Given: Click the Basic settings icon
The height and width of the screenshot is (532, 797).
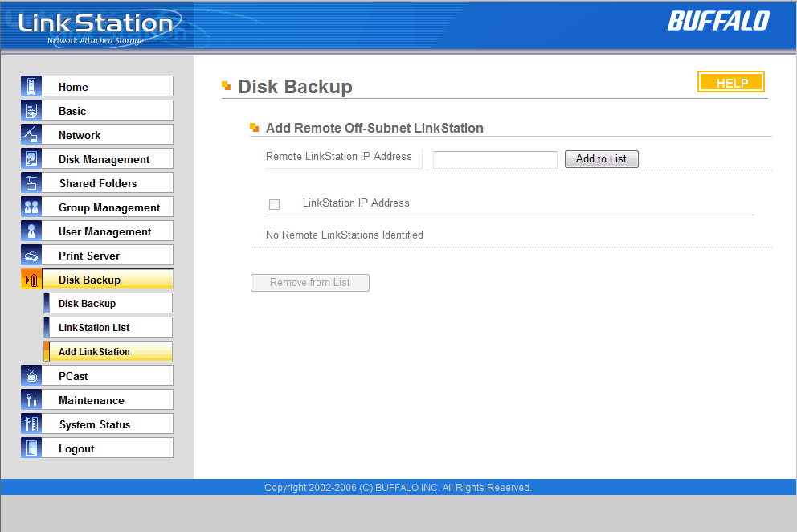Looking at the screenshot, I should click(31, 110).
